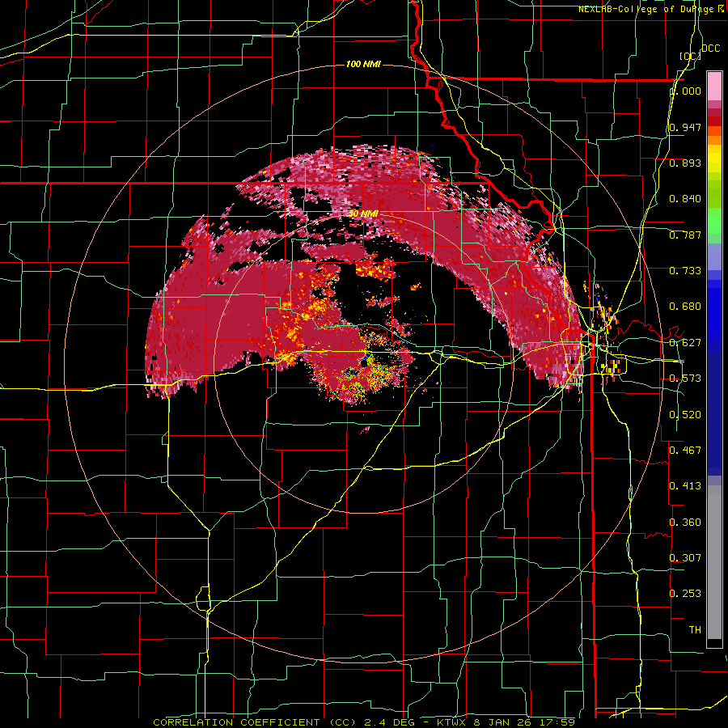The height and width of the screenshot is (728, 728).
Task: Pick the gray lower section of the legend bar
Action: 714,562
